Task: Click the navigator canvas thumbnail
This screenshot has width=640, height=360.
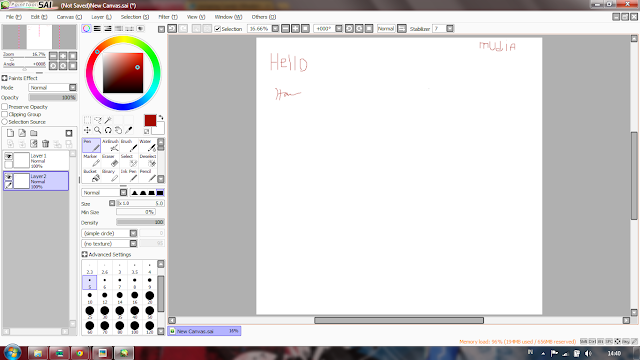Action: [x=39, y=37]
